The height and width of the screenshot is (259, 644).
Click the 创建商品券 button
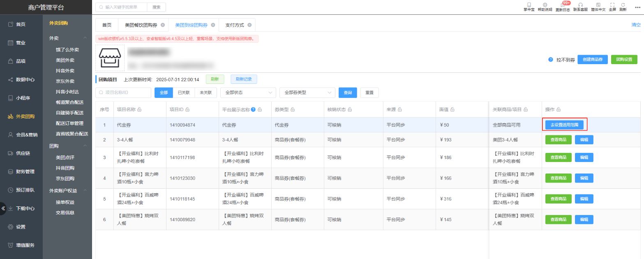tap(593, 60)
